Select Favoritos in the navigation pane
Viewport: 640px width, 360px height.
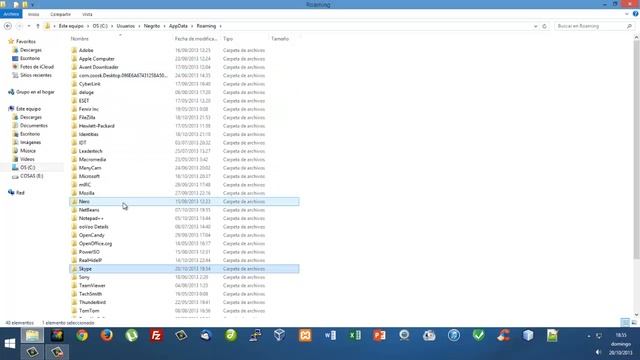pyautogui.click(x=26, y=42)
